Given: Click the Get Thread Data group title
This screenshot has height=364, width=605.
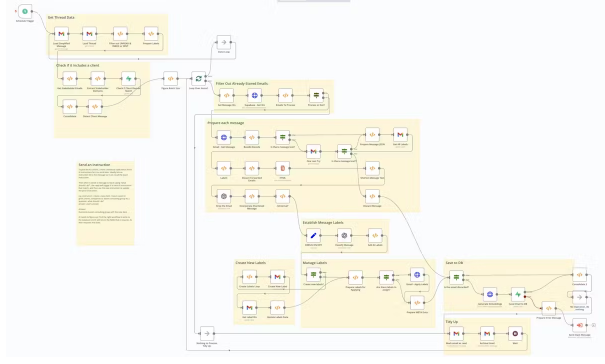Looking at the screenshot, I should [x=61, y=17].
